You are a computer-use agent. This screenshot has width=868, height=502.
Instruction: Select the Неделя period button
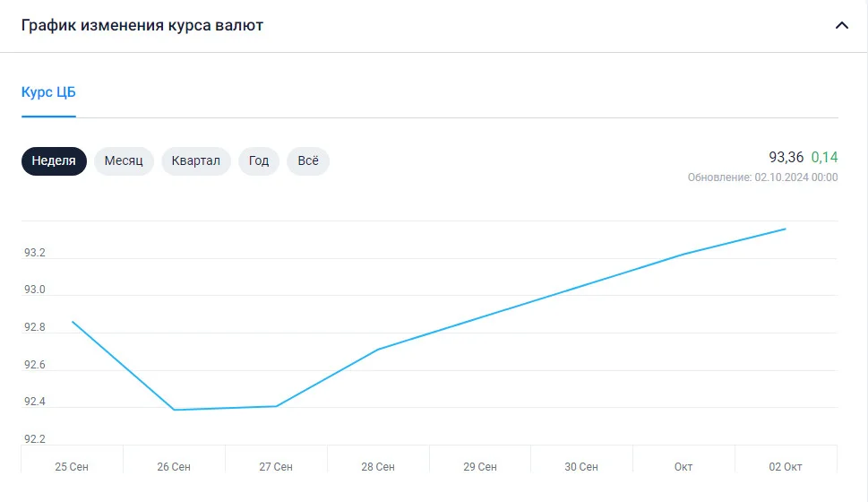click(54, 160)
